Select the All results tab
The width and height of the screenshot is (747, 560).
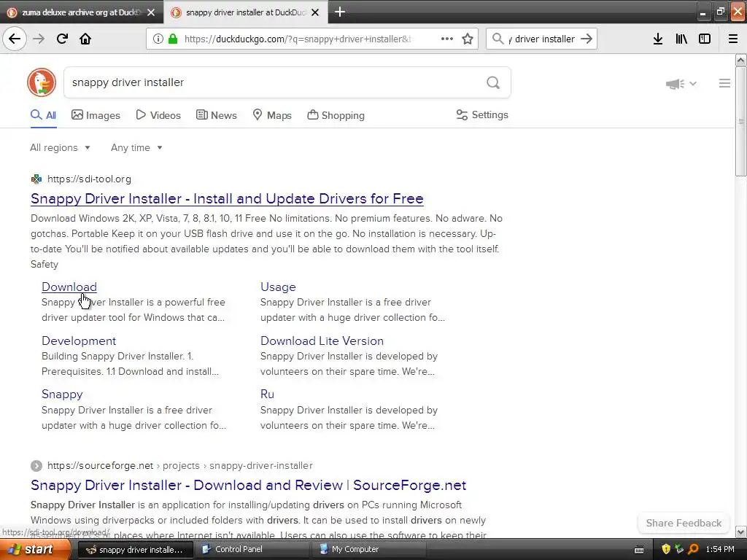43,115
